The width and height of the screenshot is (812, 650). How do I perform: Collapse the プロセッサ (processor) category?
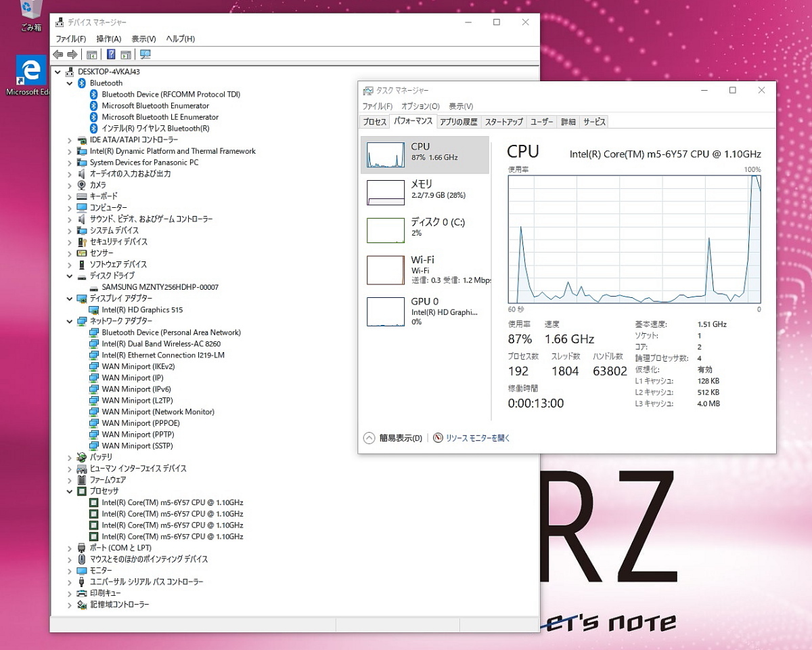(70, 492)
